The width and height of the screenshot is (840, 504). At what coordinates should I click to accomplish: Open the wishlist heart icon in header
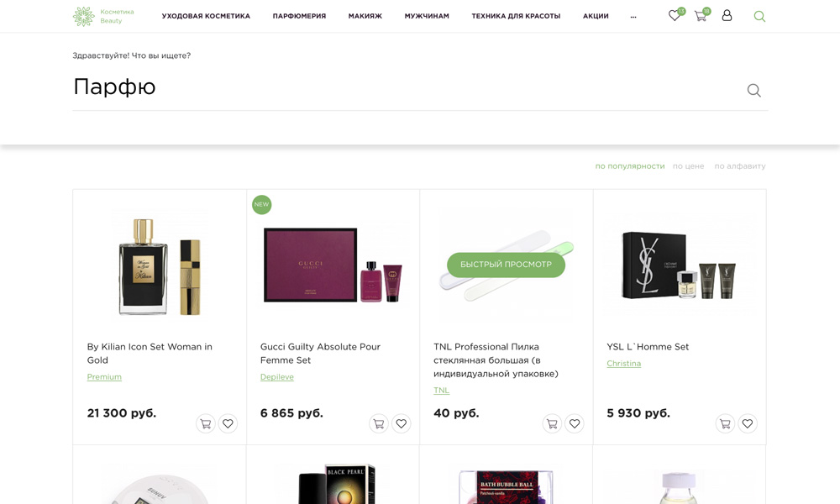[675, 16]
